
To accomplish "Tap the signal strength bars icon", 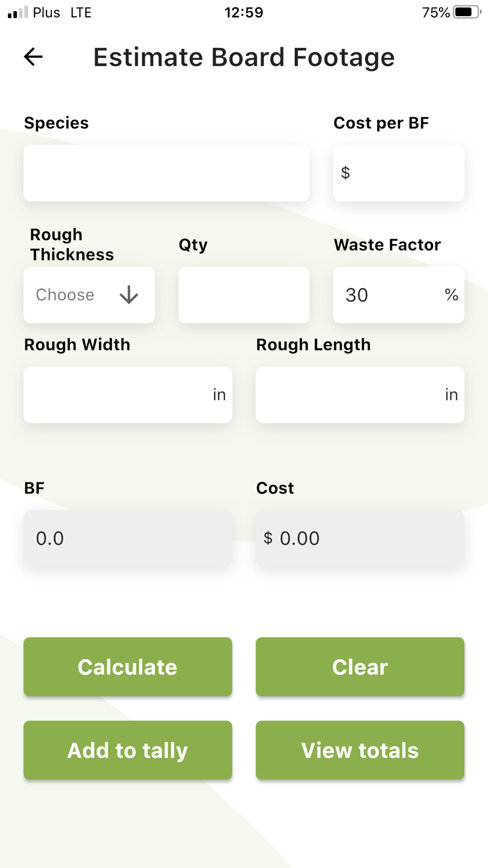I will pos(18,12).
